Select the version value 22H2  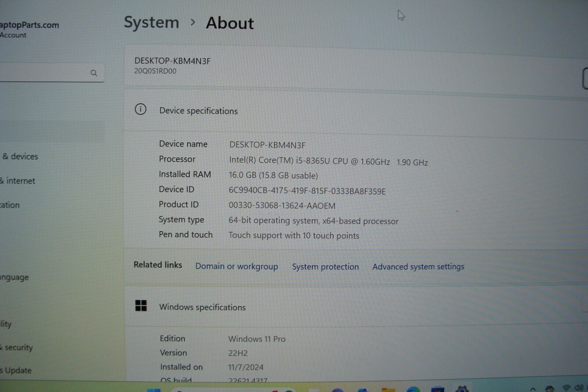[x=238, y=353]
